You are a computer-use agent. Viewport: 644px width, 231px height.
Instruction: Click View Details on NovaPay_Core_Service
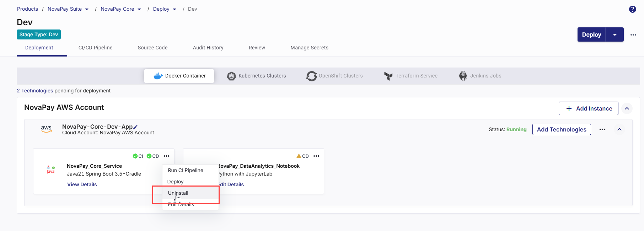click(x=82, y=184)
